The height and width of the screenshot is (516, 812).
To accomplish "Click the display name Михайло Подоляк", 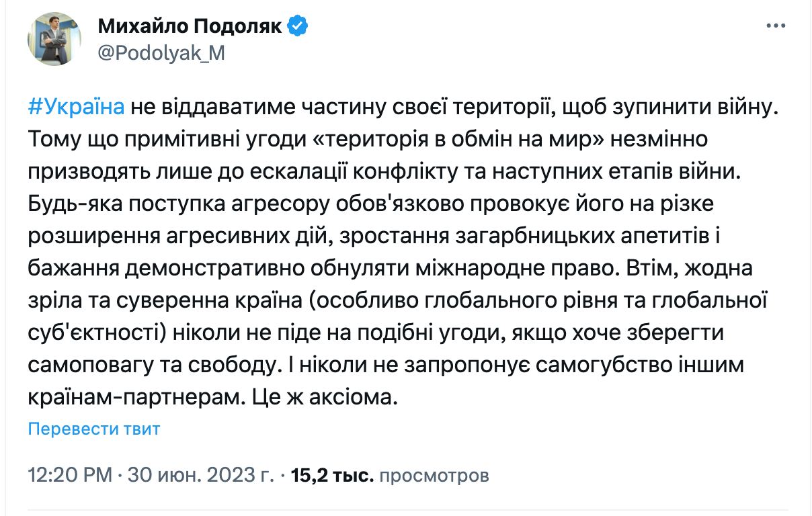I will coord(192,26).
